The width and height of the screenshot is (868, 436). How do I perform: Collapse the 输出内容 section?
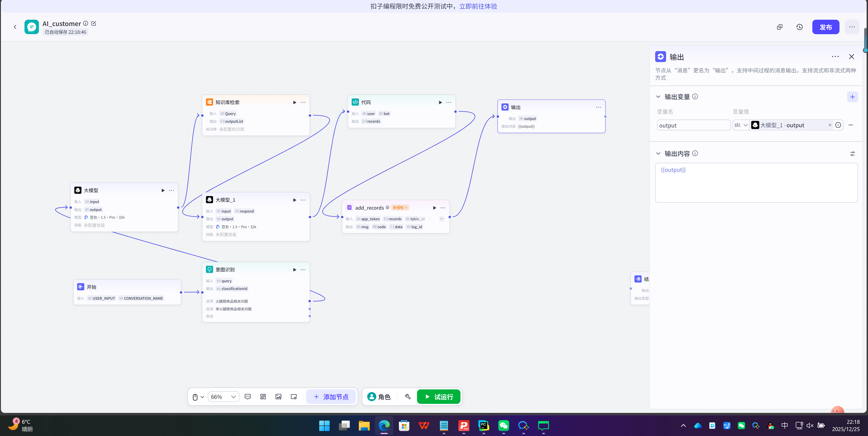(658, 154)
